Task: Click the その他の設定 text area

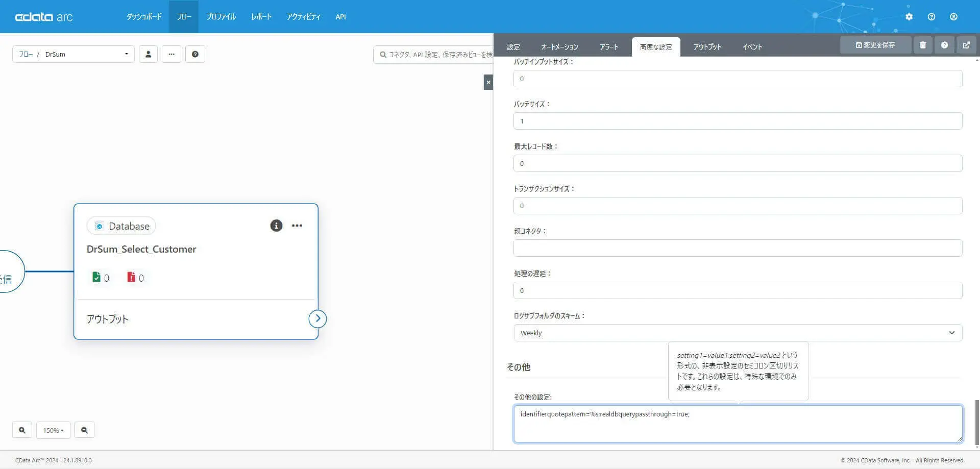Action: click(738, 424)
